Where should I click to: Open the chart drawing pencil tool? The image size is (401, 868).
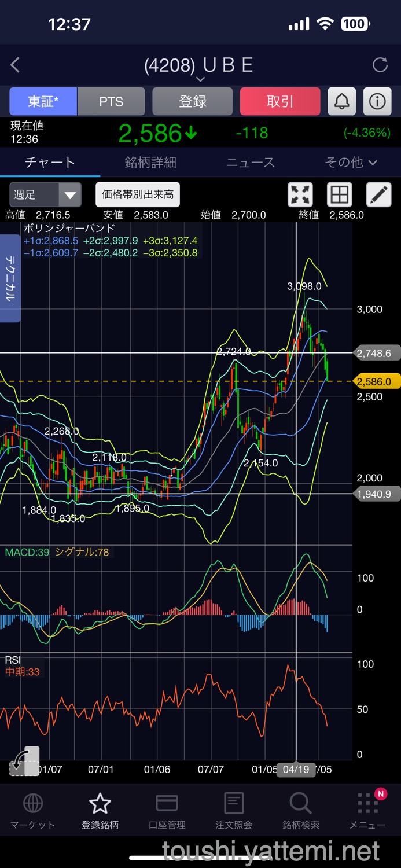coord(378,194)
